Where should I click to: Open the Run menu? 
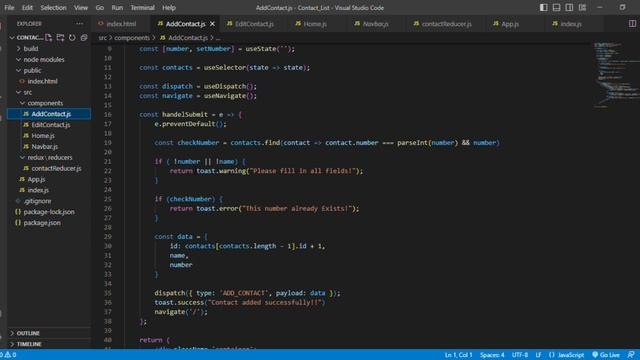click(x=117, y=7)
